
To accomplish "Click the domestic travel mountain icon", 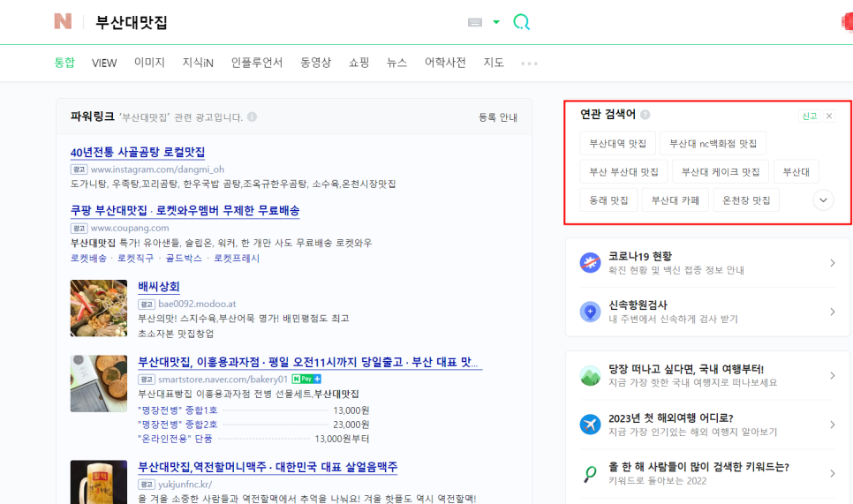I will coord(590,376).
